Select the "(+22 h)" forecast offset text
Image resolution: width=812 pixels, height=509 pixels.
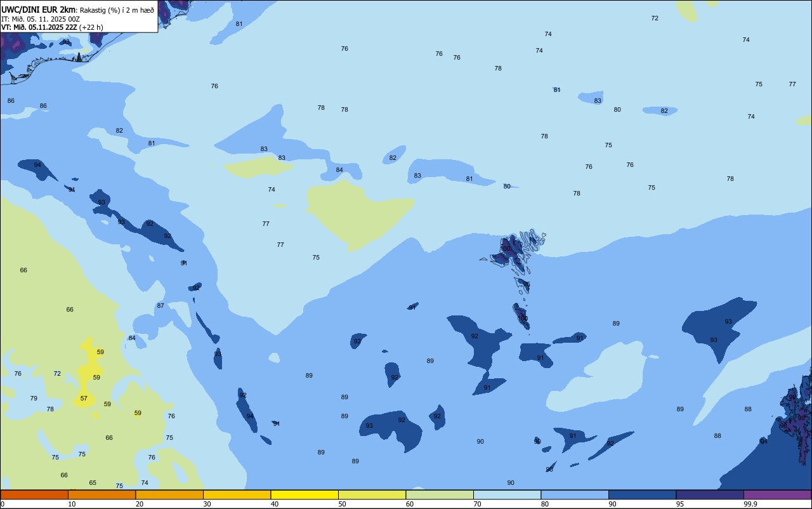pyautogui.click(x=91, y=27)
